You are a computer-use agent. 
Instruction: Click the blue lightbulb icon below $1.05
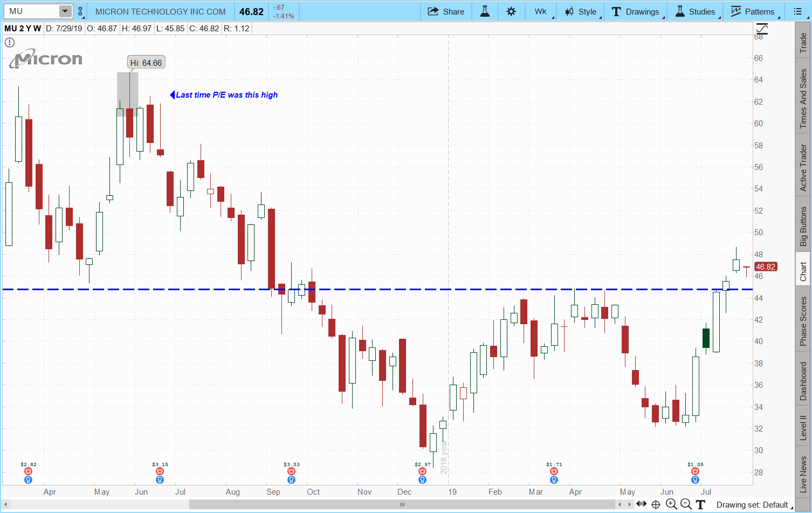click(695, 480)
